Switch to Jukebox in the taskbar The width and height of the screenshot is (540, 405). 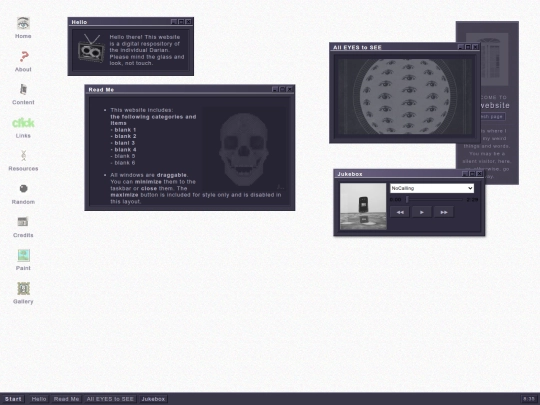pyautogui.click(x=153, y=399)
